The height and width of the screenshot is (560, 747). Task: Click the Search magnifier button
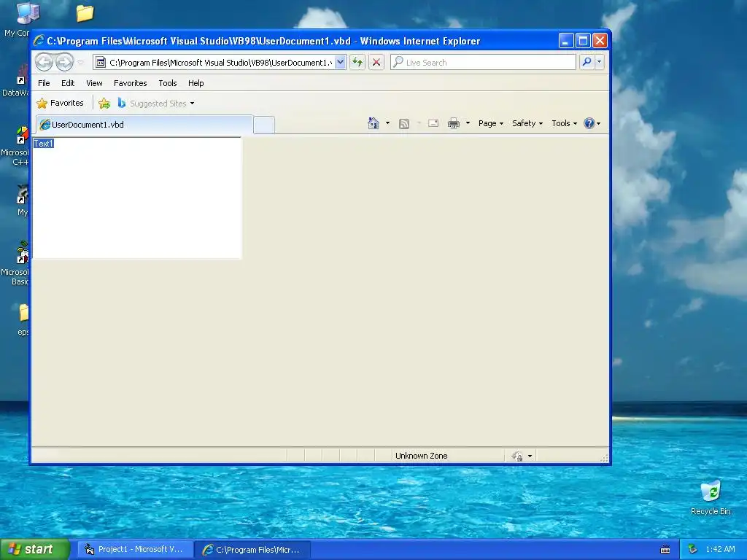(x=587, y=62)
